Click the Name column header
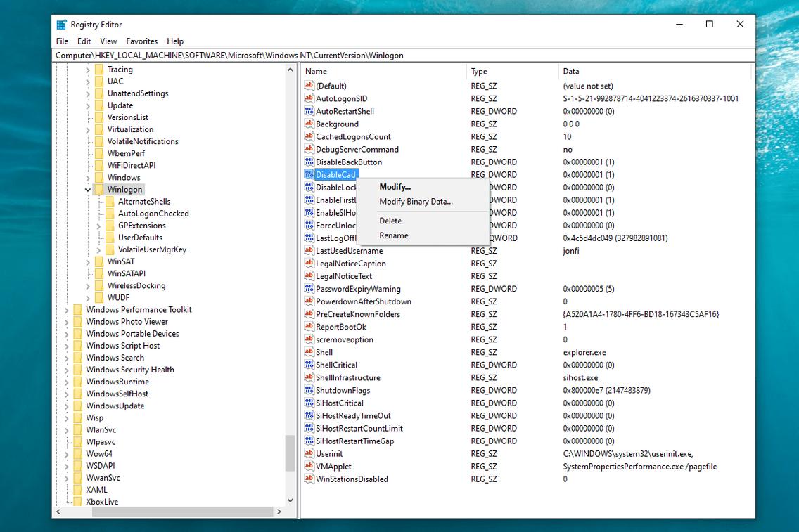Viewport: 799px width, 532px height. coord(316,71)
